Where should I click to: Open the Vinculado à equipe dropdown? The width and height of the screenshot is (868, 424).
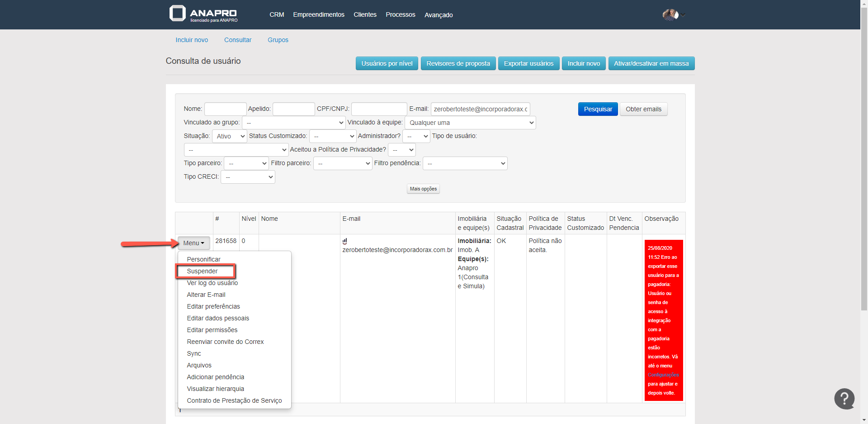pos(470,123)
